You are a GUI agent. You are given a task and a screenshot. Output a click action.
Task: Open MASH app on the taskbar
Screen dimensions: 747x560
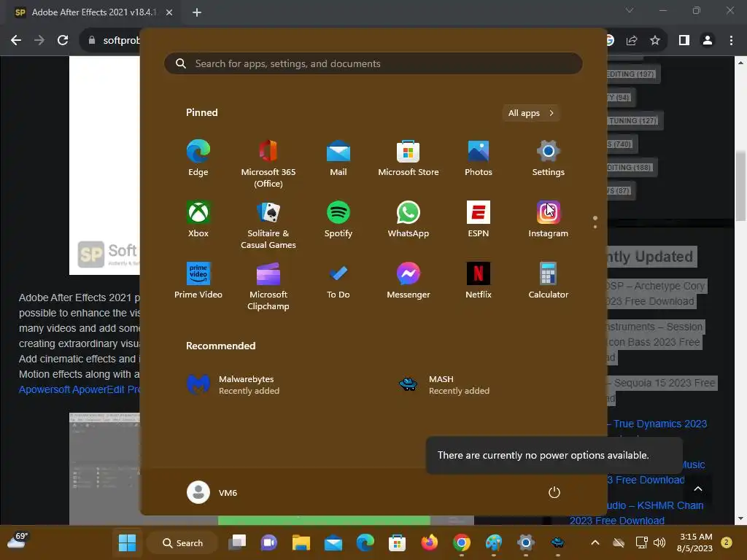557,542
